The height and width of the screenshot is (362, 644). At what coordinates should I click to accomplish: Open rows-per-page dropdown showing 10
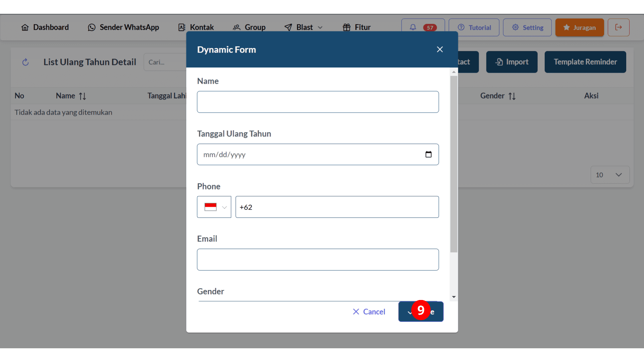click(x=610, y=175)
